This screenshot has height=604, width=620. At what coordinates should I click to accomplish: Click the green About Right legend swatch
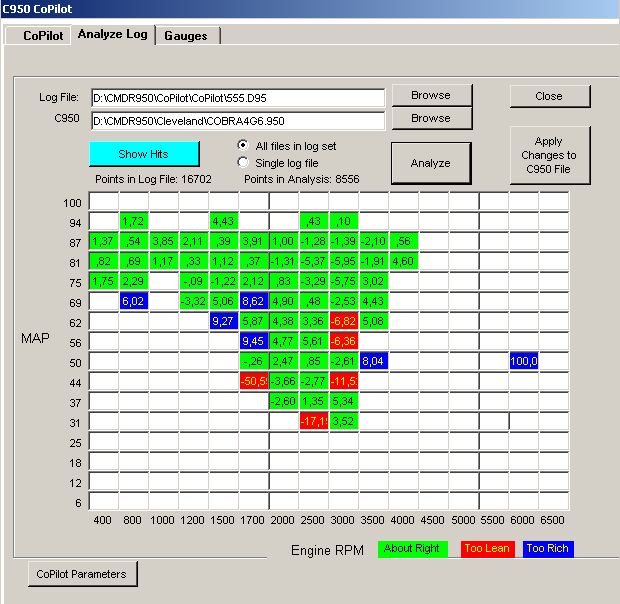click(412, 549)
